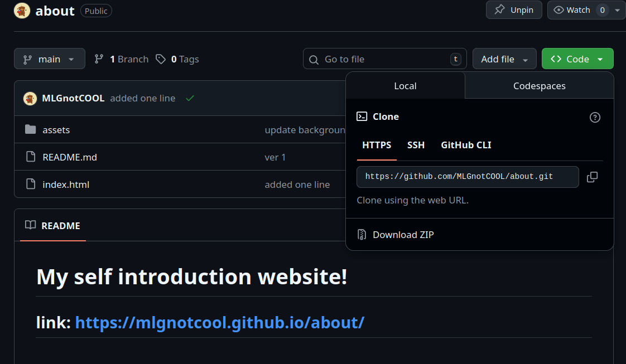The image size is (626, 364).
Task: Click the zip file icon beside Download ZIP
Action: click(362, 235)
